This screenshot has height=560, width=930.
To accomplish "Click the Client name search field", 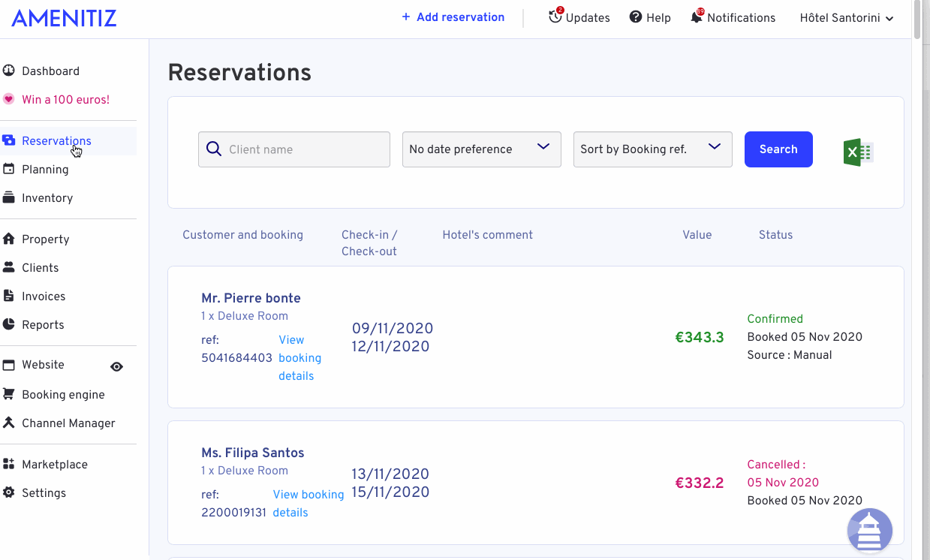I will tap(294, 149).
